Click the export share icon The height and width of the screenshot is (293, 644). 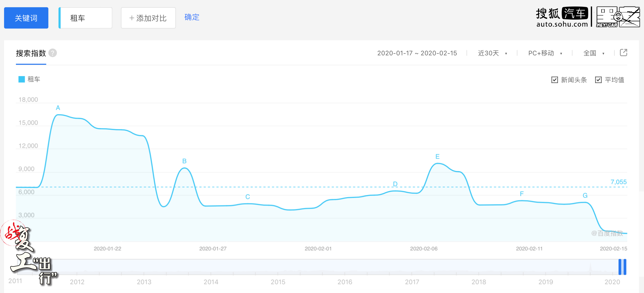(x=623, y=53)
